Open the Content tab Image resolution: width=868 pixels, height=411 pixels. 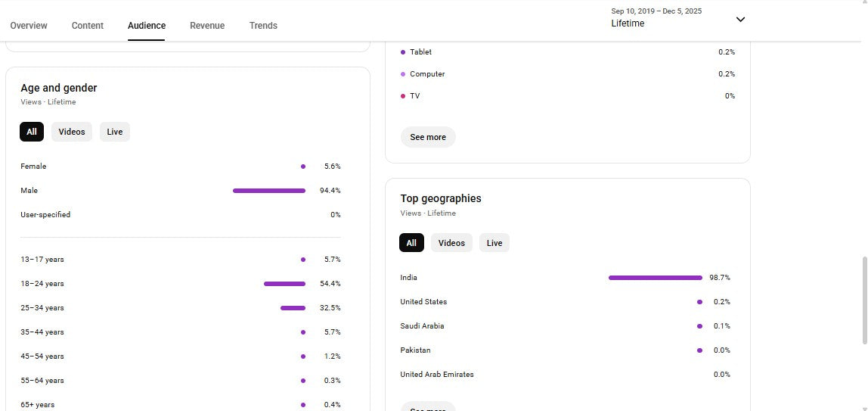(88, 26)
